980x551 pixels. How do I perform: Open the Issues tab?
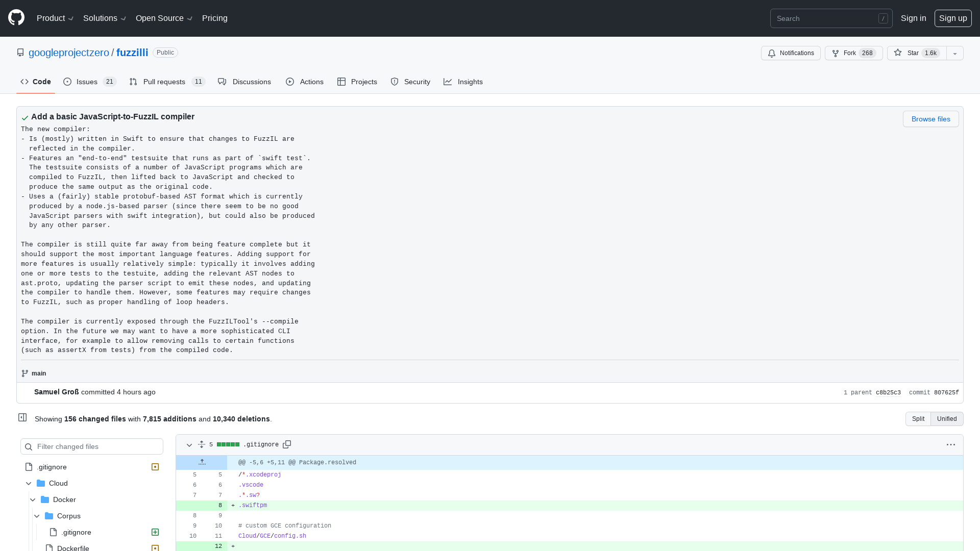pos(90,82)
